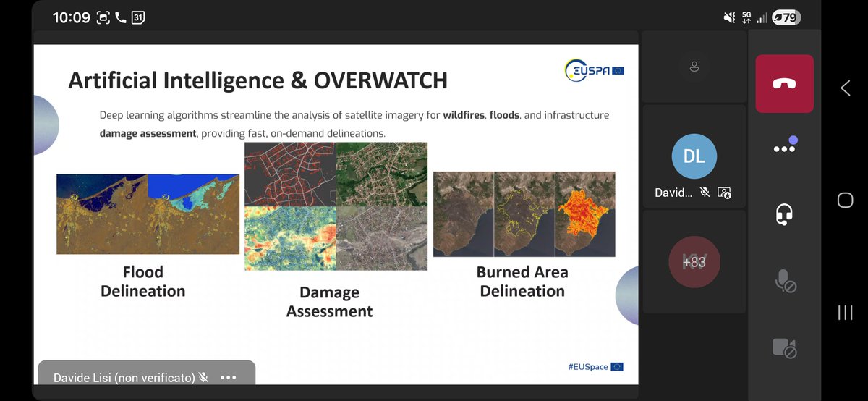
Task: Tap the battery indicator in status bar
Action: 786,18
